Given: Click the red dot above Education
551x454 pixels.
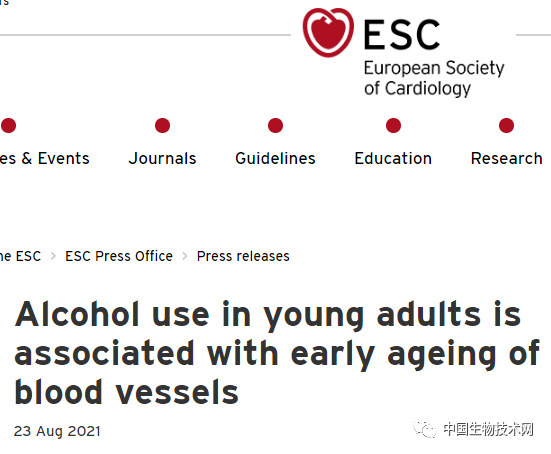Looking at the screenshot, I should pos(393,125).
